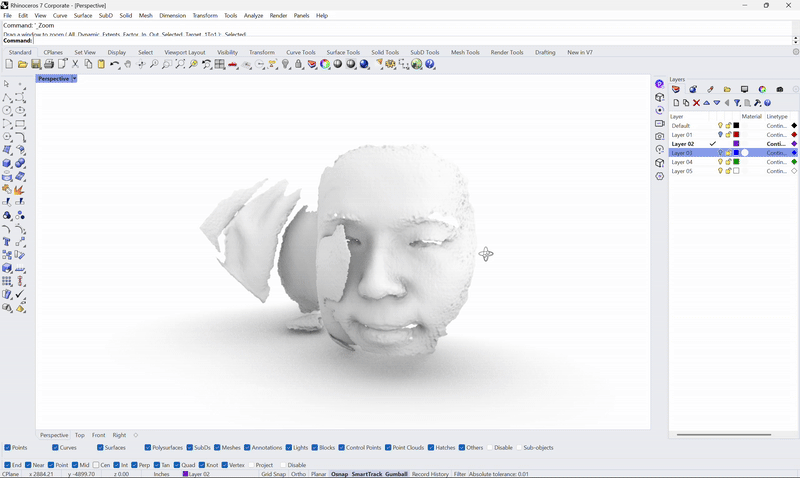Click the Save file icon in toolbar

36,64
